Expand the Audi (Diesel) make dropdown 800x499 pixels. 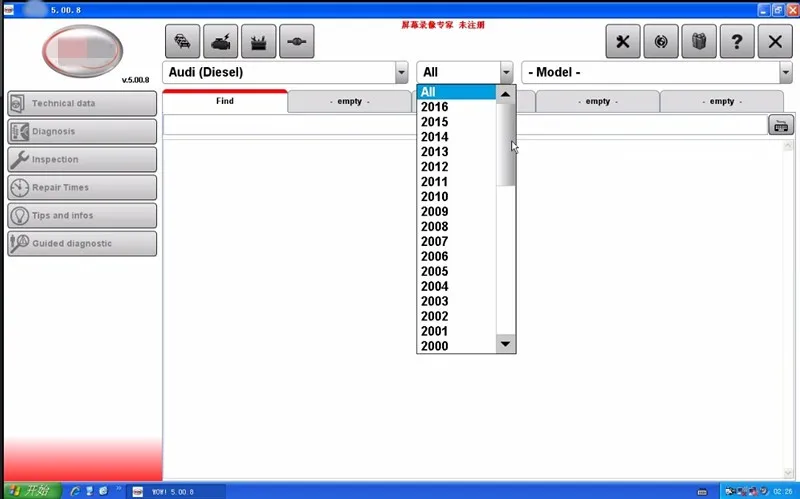tap(402, 72)
